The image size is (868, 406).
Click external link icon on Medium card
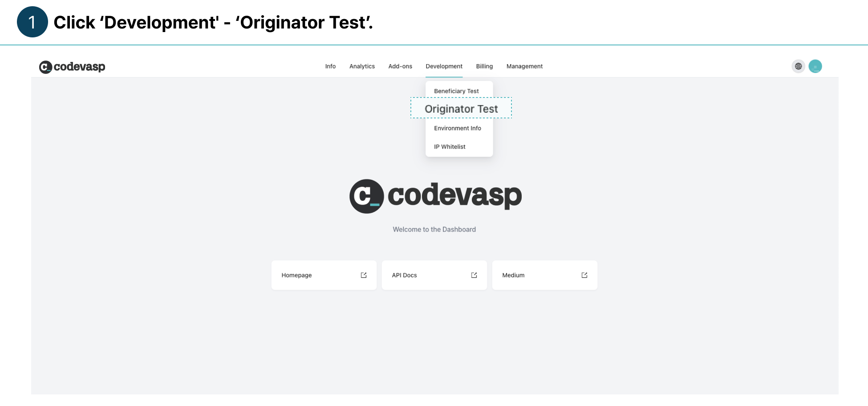[584, 275]
